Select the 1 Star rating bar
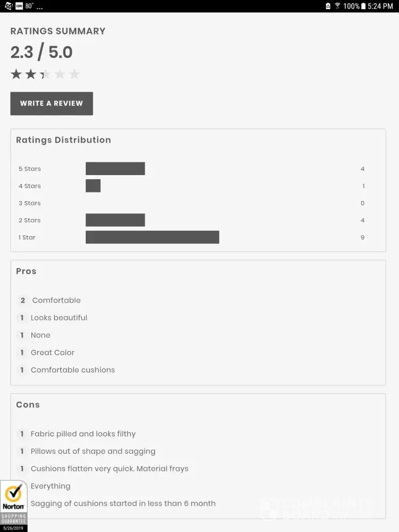Viewport: 399px width, 532px height. (152, 237)
